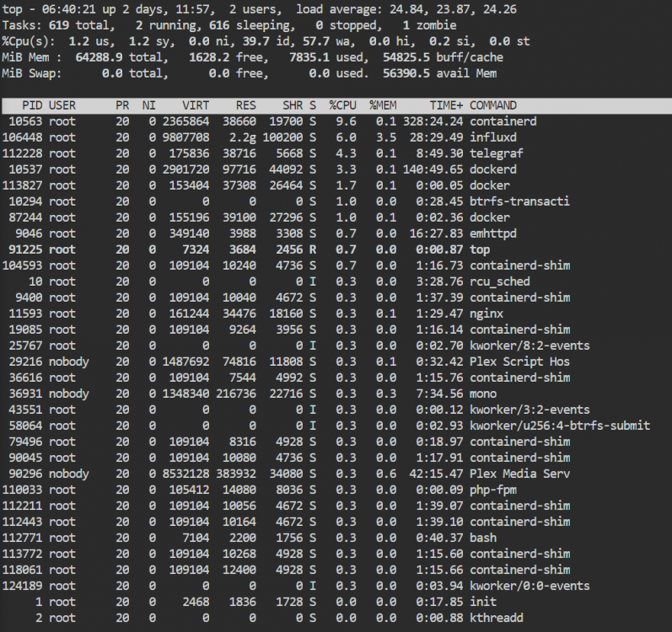This screenshot has height=632, width=672.
Task: Select the php-fpm process name
Action: [493, 490]
